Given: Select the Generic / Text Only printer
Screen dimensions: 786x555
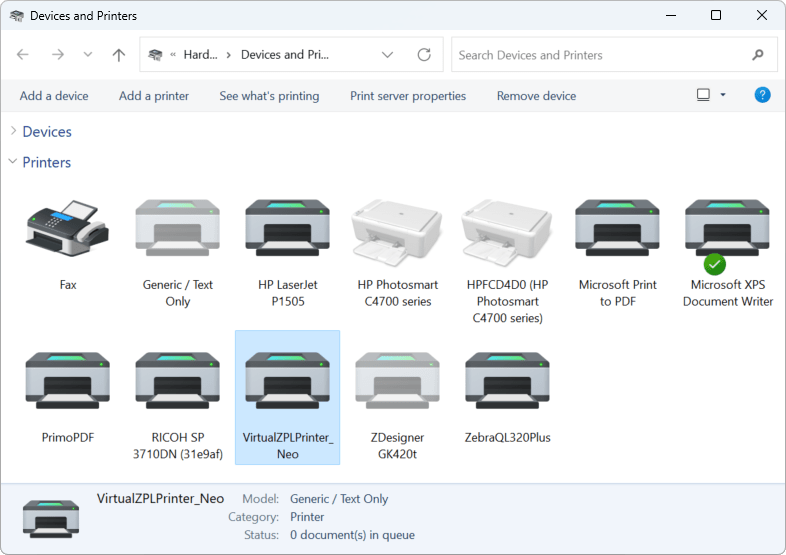Looking at the screenshot, I should [177, 228].
